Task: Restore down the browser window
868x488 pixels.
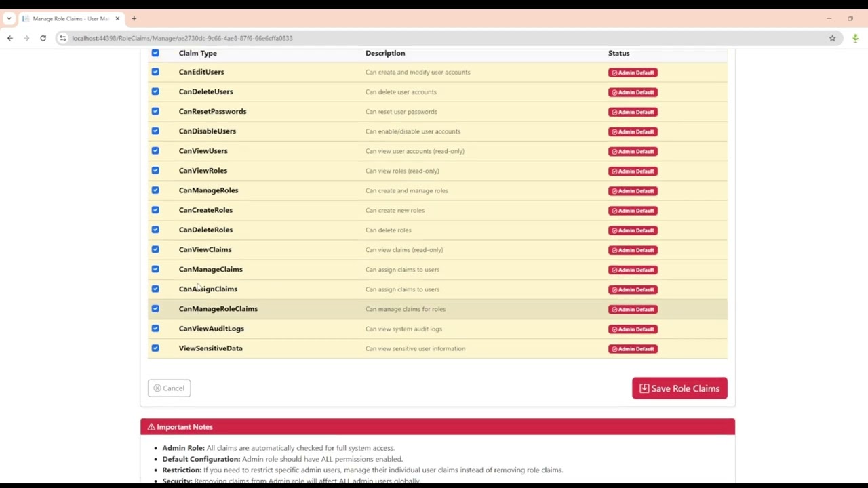Action: (x=850, y=18)
